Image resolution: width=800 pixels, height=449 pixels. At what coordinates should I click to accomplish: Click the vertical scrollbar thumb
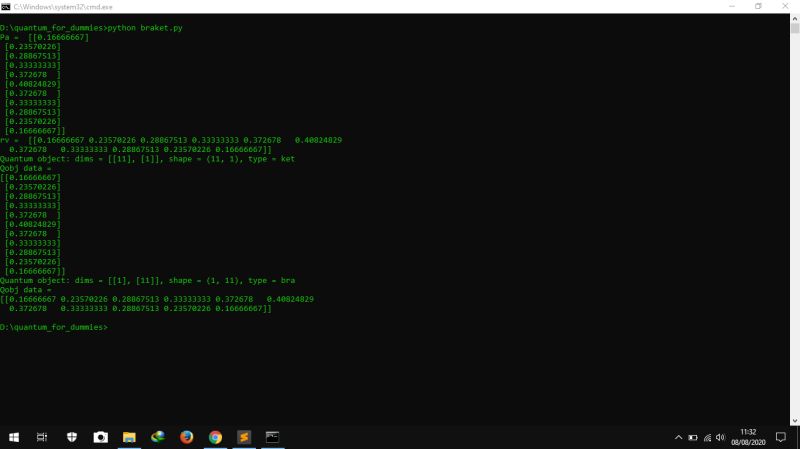click(795, 29)
